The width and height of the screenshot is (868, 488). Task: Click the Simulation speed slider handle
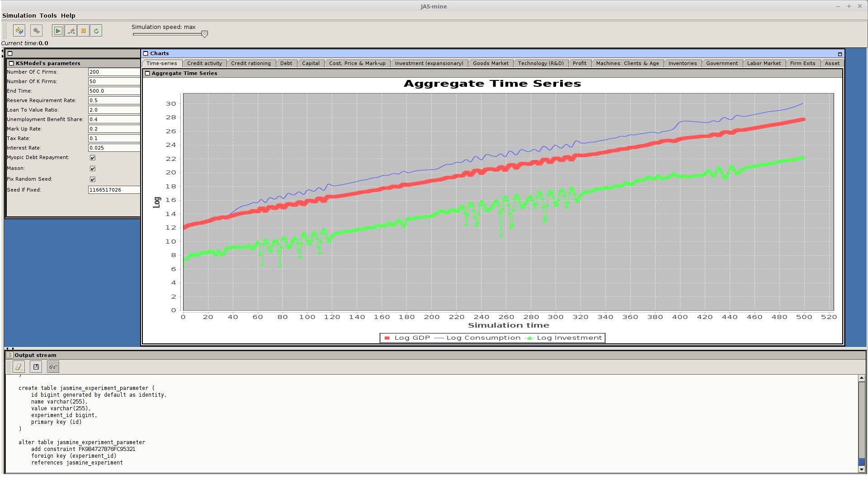tap(204, 34)
